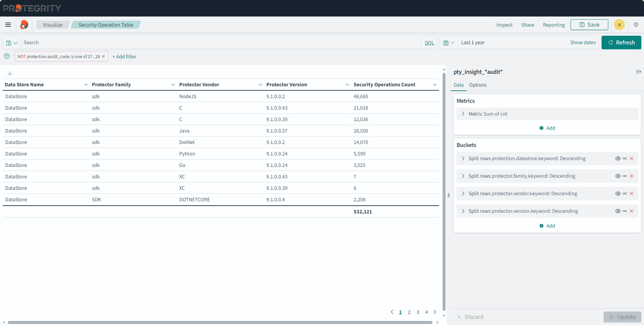Expand the protector.family.keyword bucket settings
This screenshot has height=325, width=644.
(x=463, y=176)
